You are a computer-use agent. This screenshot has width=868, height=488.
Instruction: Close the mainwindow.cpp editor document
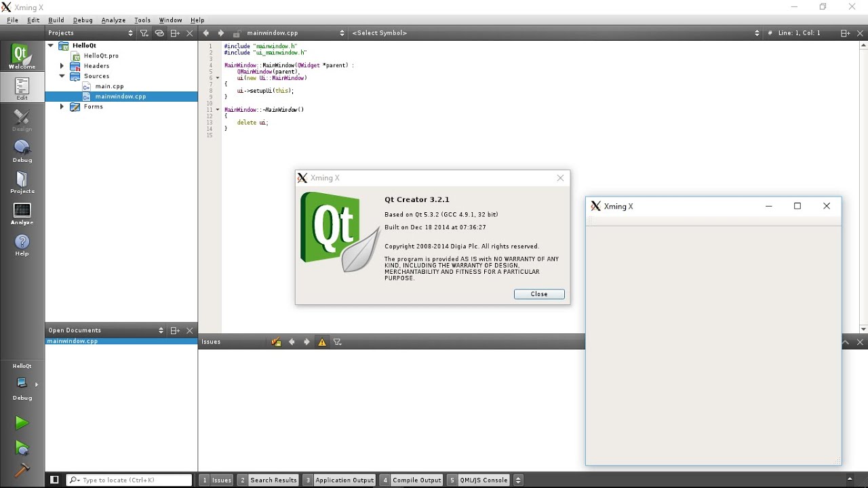pos(860,33)
